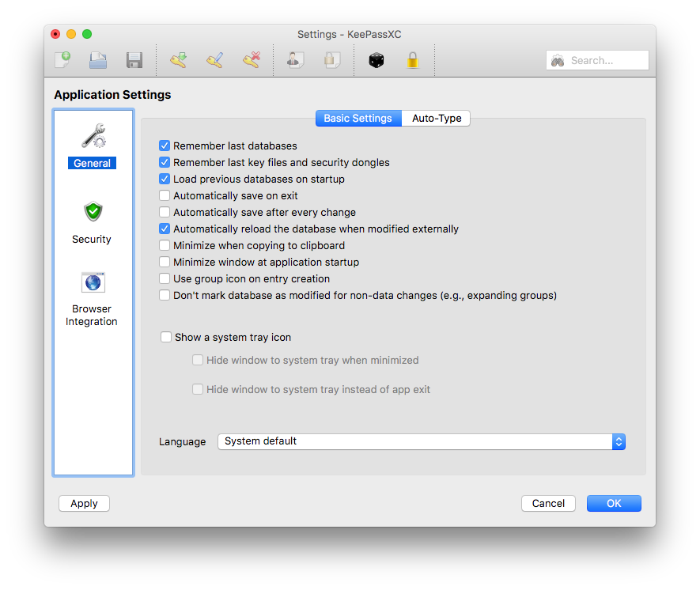Enable Use group icon on entry creation
The image size is (700, 590).
click(x=165, y=278)
